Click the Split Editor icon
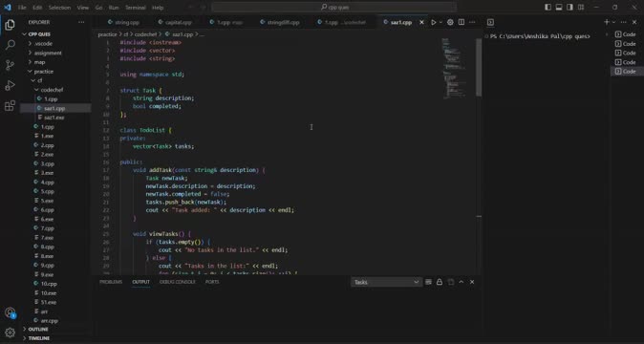This screenshot has height=344, width=644. point(462,22)
